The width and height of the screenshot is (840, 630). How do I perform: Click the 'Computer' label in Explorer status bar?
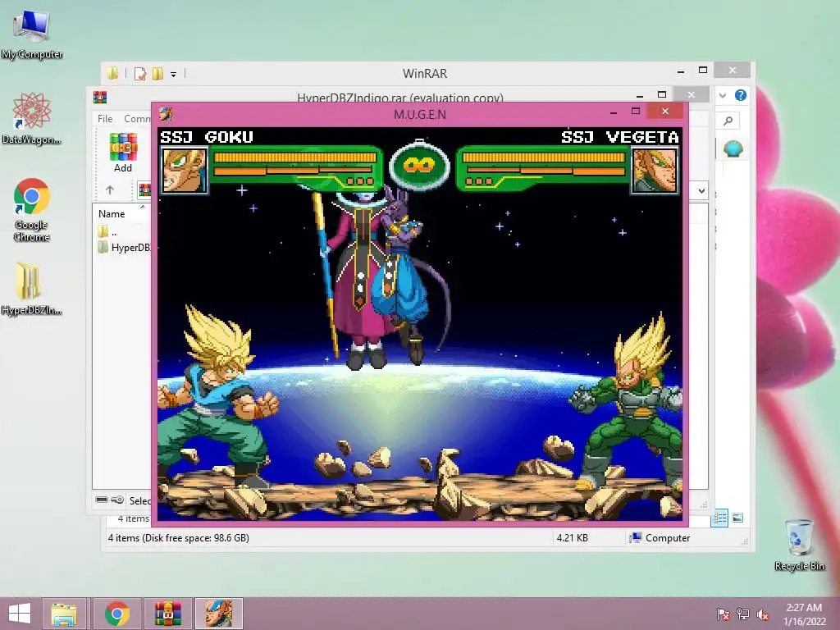click(x=668, y=538)
